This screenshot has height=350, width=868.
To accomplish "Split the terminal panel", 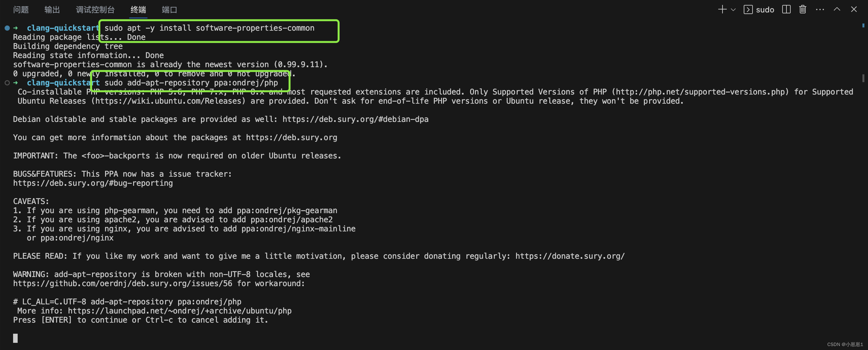I will (x=787, y=9).
